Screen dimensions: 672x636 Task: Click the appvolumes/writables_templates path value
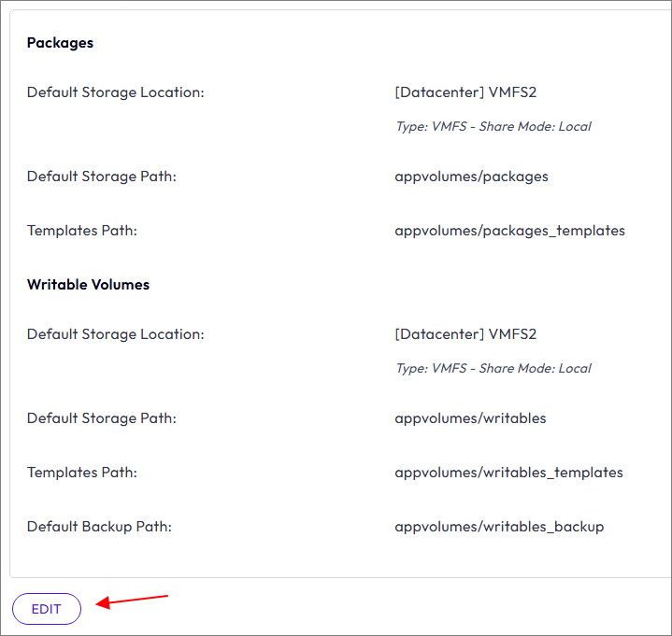point(508,473)
